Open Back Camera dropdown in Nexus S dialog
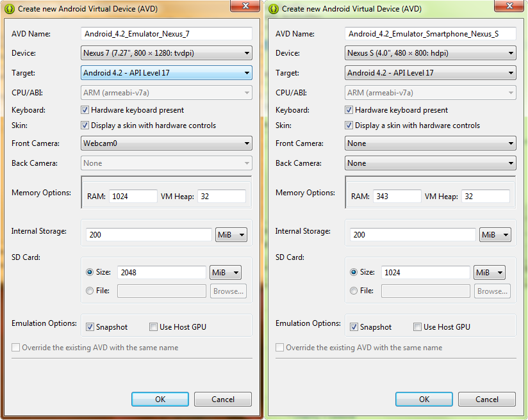The height and width of the screenshot is (420, 528). (x=431, y=163)
